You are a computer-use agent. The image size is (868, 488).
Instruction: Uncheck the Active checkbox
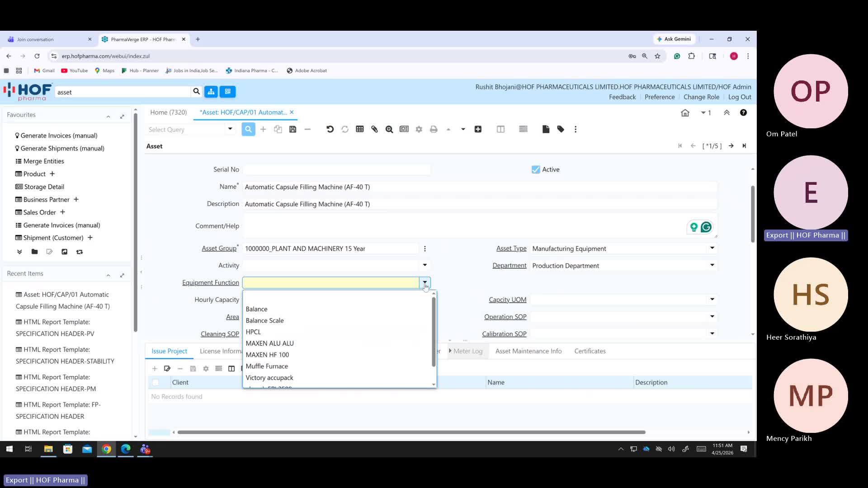536,169
